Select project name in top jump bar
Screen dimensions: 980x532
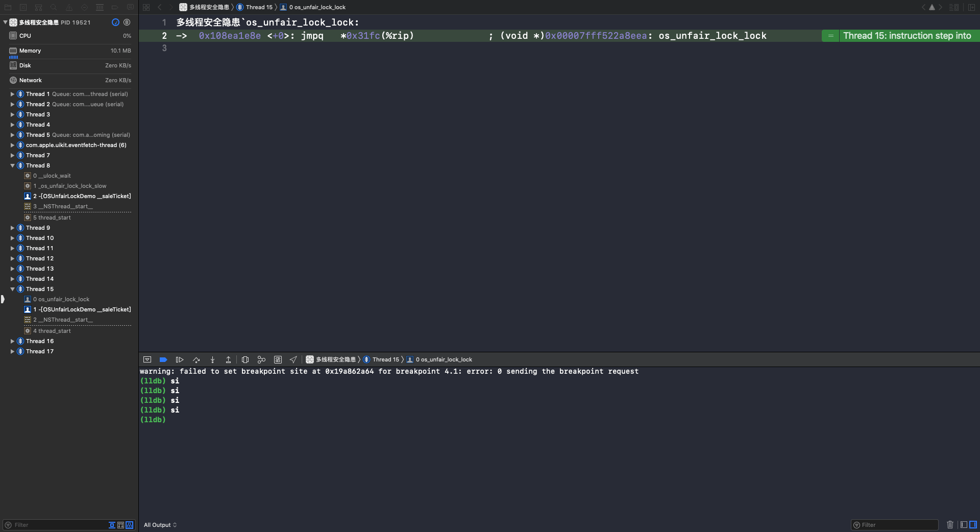pos(204,7)
